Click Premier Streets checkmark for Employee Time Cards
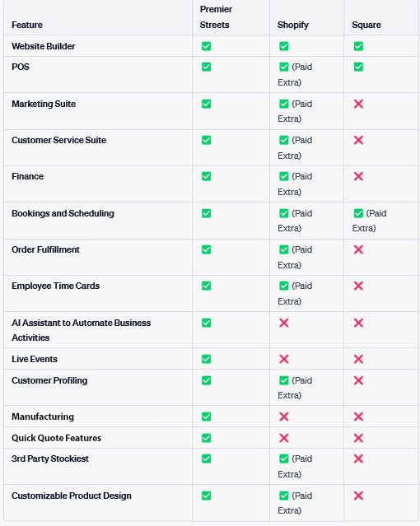Image resolution: width=420 pixels, height=526 pixels. pyautogui.click(x=206, y=286)
